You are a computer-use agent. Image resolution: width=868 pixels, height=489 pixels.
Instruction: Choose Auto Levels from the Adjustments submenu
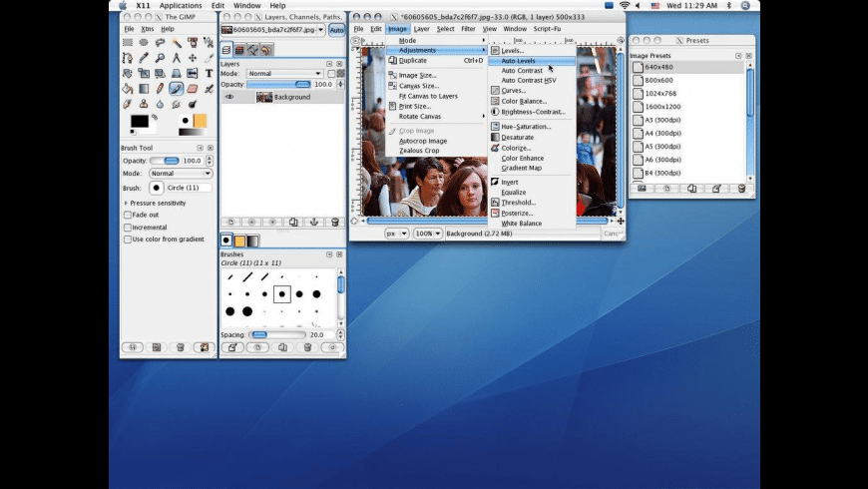point(518,61)
